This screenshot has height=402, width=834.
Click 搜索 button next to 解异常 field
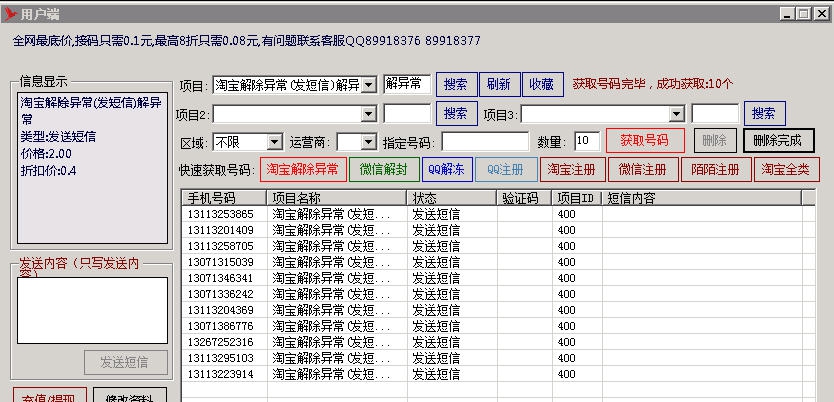456,85
